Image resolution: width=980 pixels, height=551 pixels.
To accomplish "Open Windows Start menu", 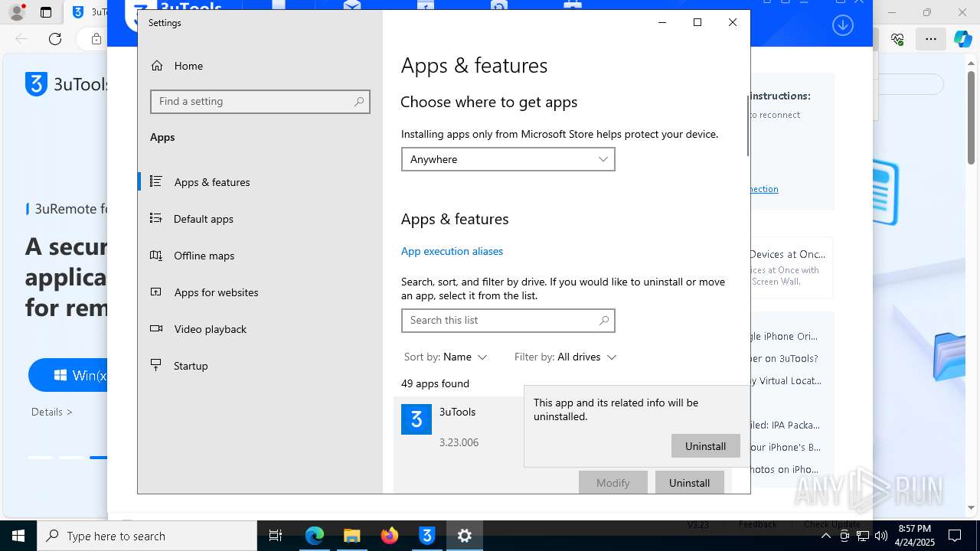I will [x=18, y=536].
